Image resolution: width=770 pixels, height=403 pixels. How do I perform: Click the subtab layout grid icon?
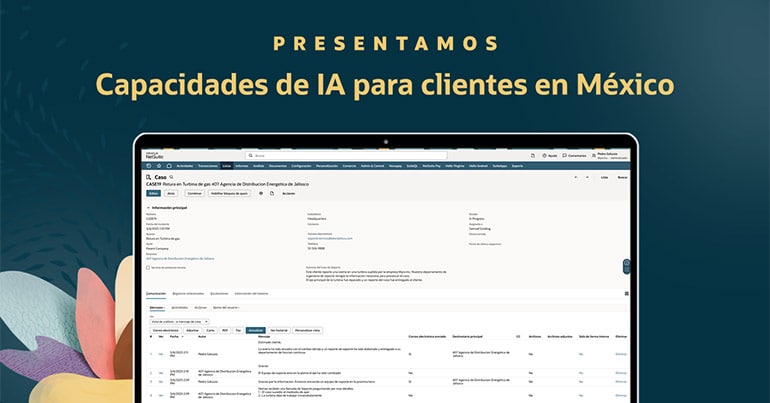pos(627,294)
